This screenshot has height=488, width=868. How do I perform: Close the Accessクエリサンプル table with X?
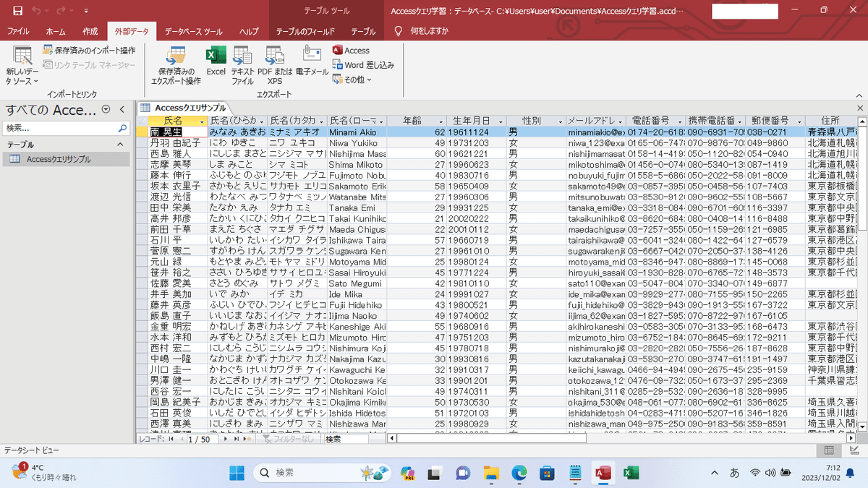tap(859, 108)
